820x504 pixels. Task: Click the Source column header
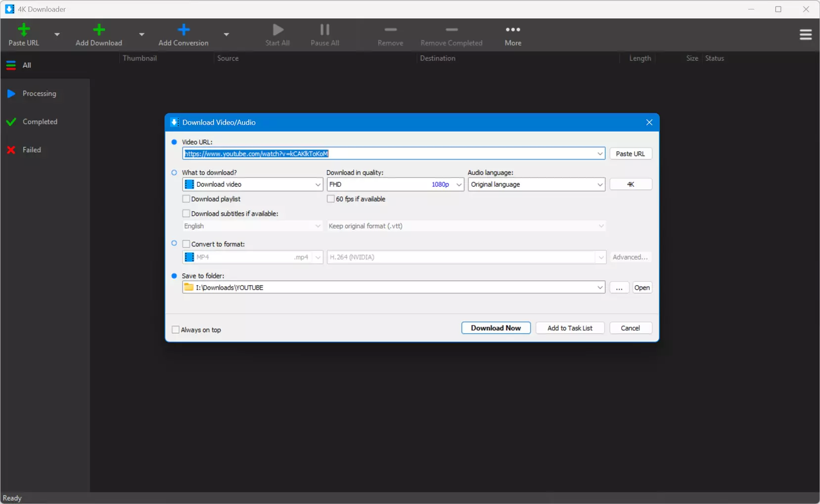(x=228, y=58)
